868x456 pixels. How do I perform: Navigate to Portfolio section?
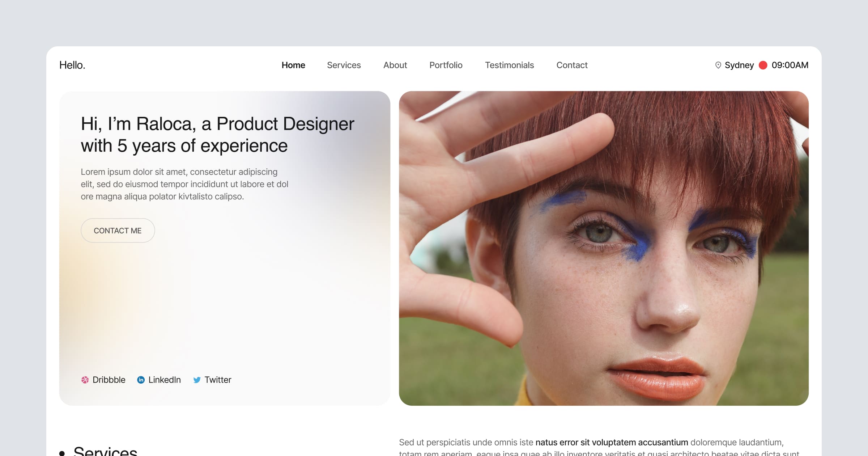[x=446, y=65]
